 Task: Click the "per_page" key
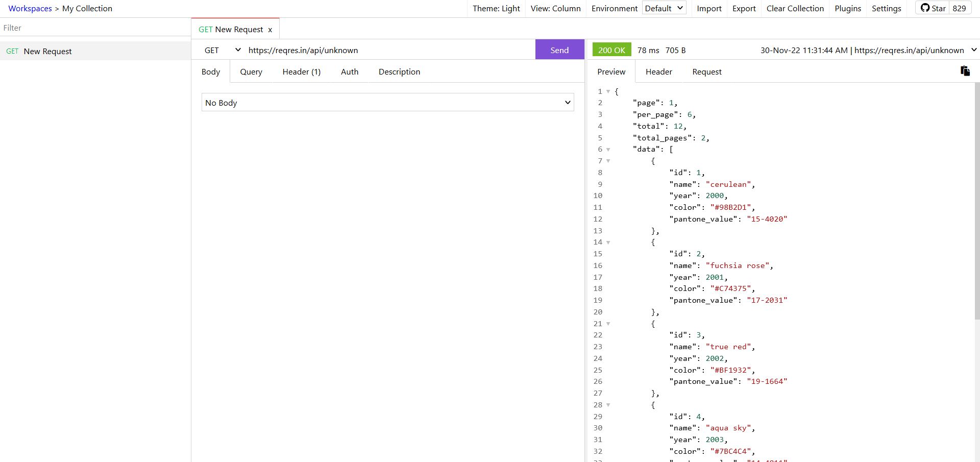tap(655, 114)
